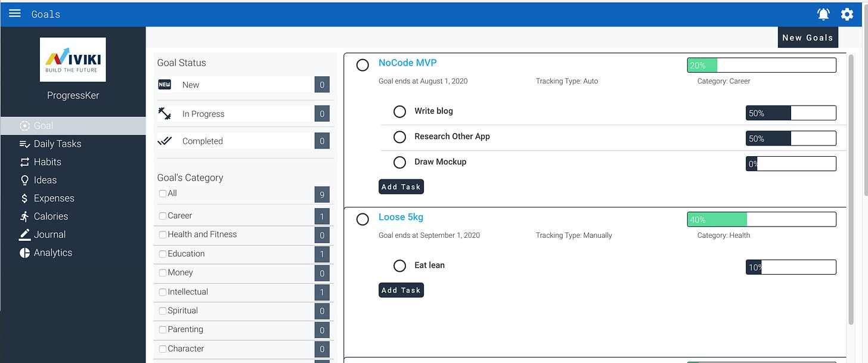The width and height of the screenshot is (868, 363).
Task: Click All category count badge 9
Action: [322, 194]
